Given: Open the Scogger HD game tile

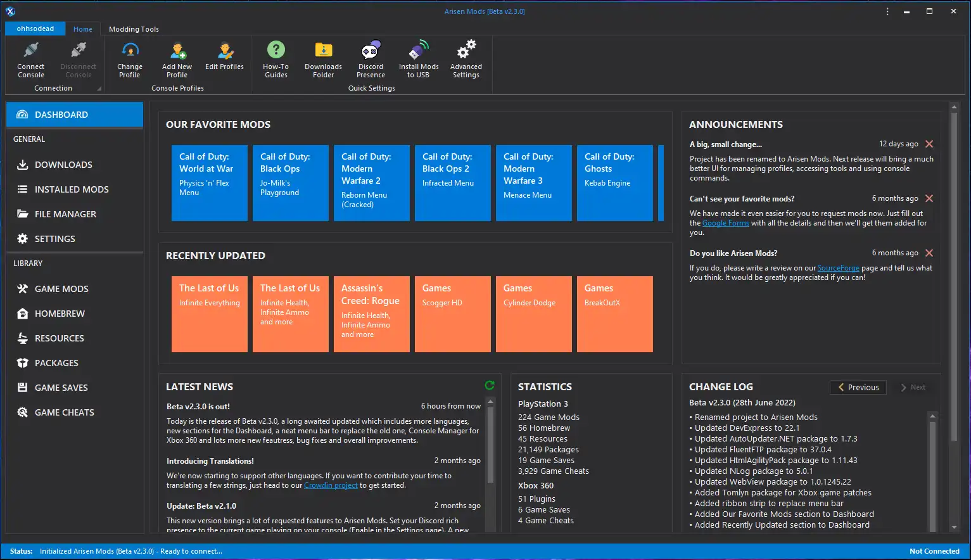Looking at the screenshot, I should pos(453,314).
